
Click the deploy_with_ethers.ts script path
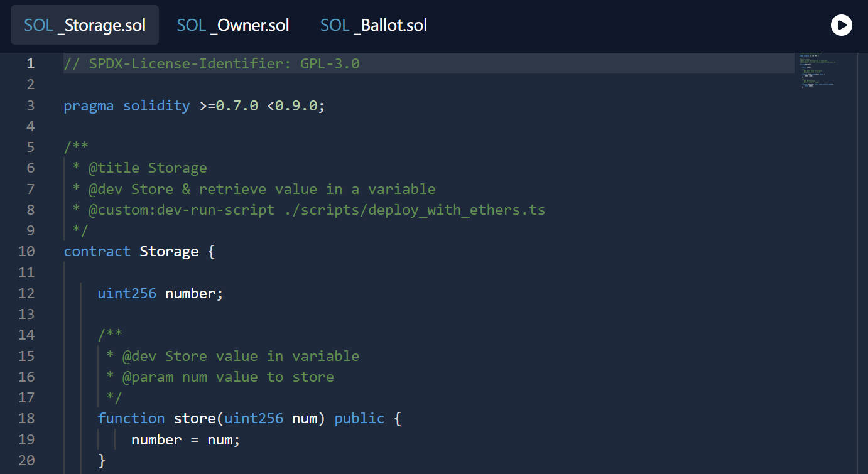click(415, 210)
